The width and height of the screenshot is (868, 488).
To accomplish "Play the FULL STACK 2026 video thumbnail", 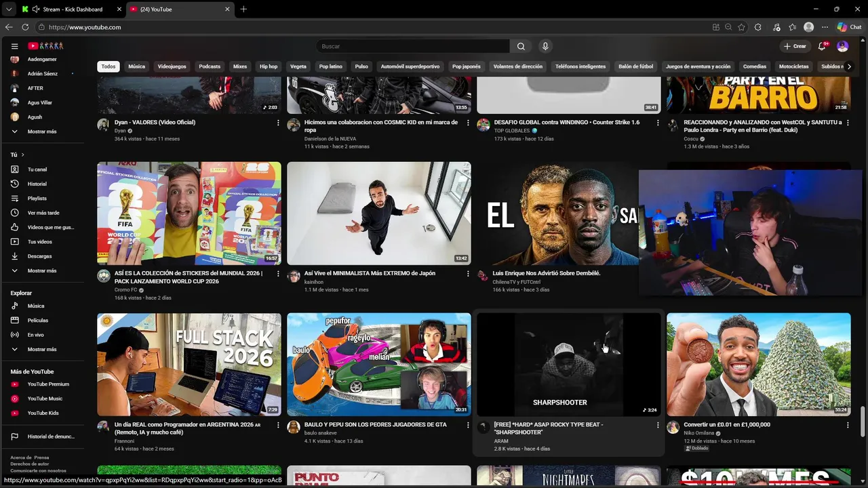I will click(189, 365).
